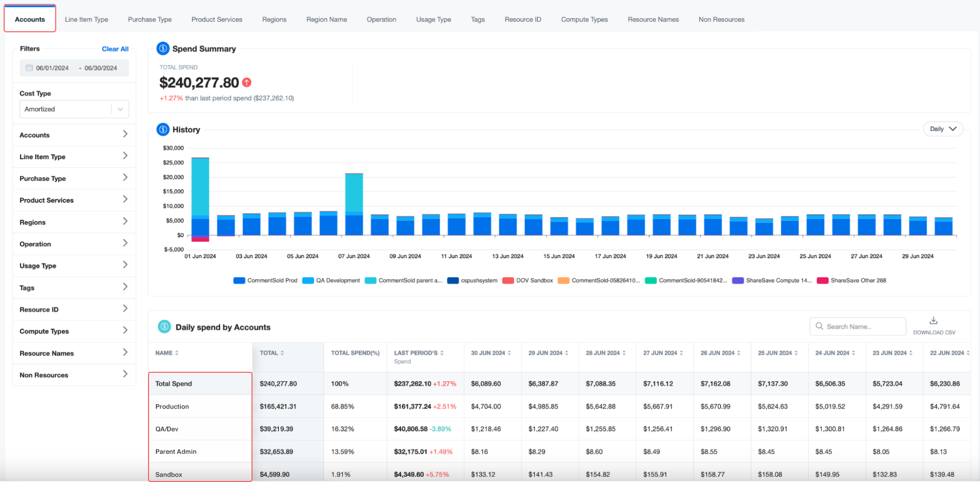The width and height of the screenshot is (980, 482).
Task: Click the red spend increase arrow icon
Action: [x=247, y=82]
